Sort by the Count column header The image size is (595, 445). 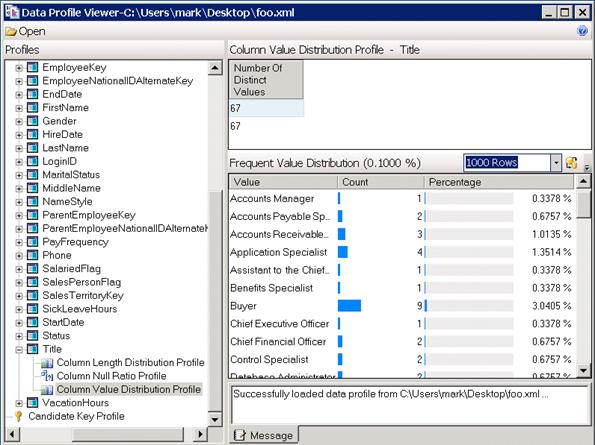coord(381,182)
